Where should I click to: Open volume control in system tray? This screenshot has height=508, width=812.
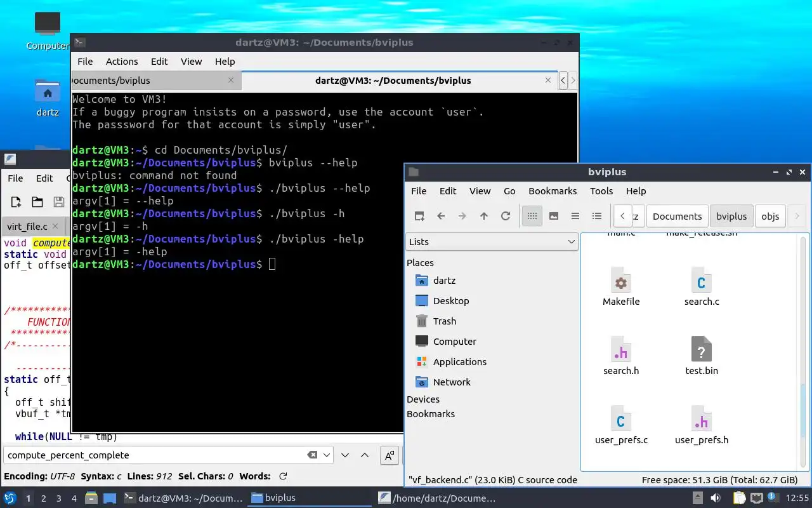point(716,498)
